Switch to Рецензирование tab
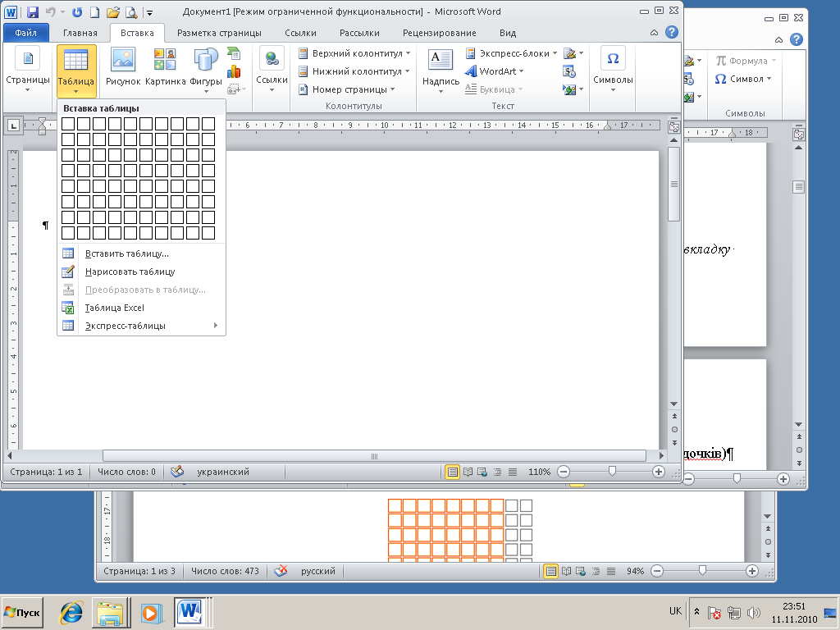Viewport: 840px width, 630px height. pos(440,33)
